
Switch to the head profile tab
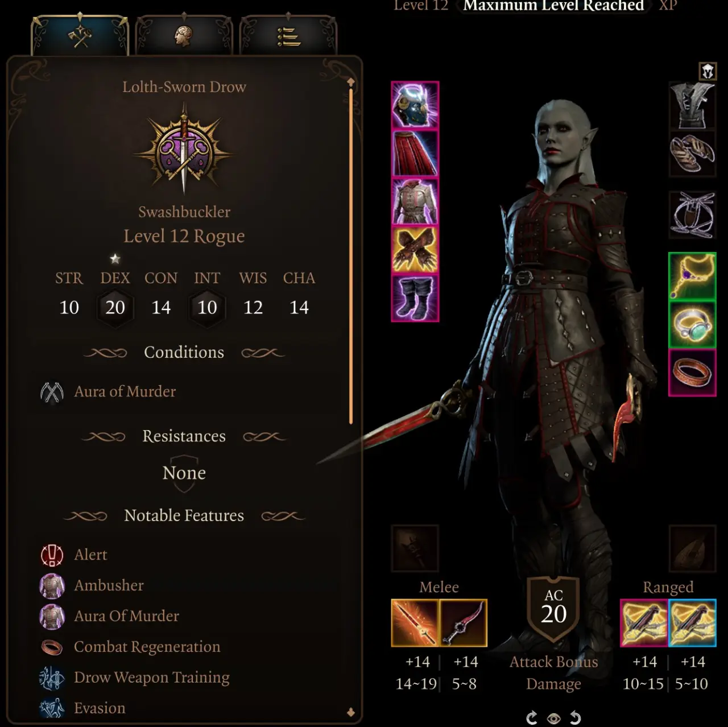pyautogui.click(x=183, y=36)
